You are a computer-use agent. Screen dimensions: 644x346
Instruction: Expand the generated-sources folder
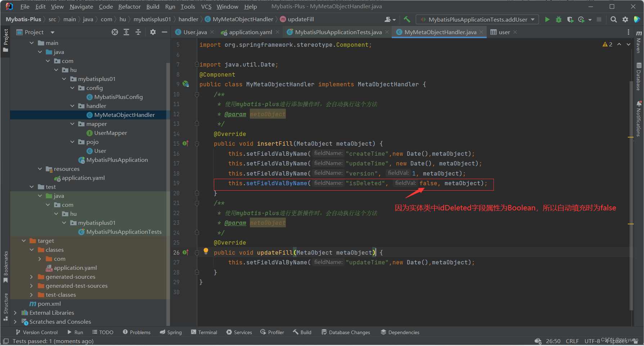click(x=32, y=277)
